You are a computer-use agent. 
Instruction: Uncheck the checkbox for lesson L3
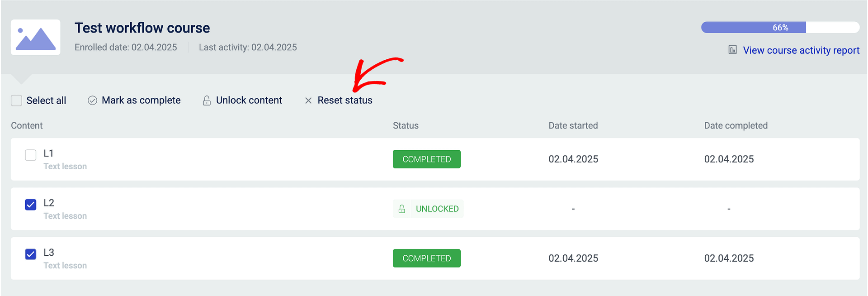coord(30,254)
